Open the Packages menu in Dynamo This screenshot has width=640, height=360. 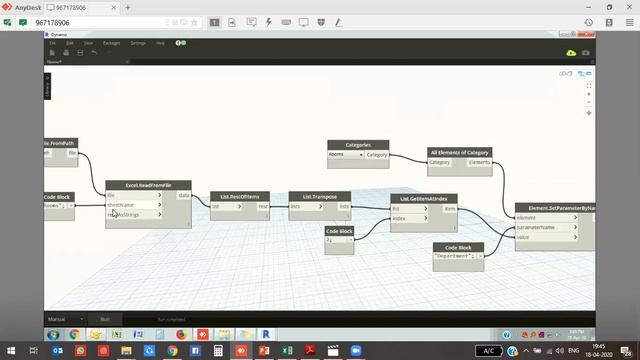(x=111, y=43)
